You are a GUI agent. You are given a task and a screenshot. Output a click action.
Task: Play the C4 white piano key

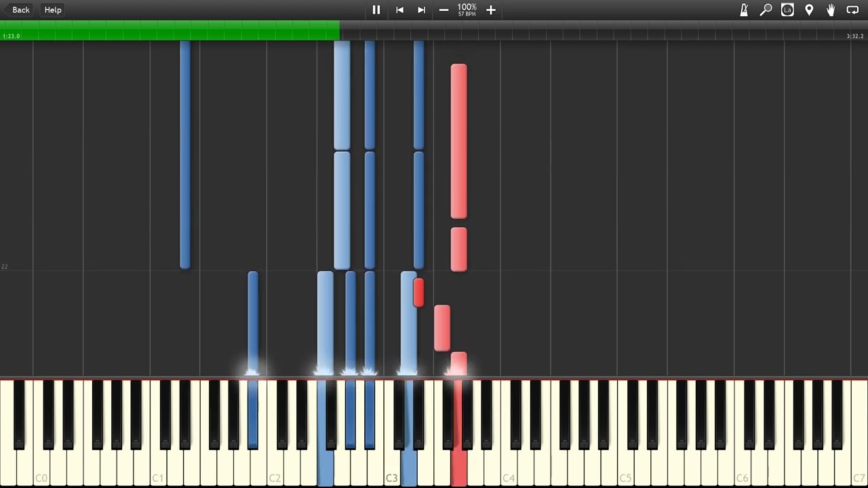click(509, 468)
